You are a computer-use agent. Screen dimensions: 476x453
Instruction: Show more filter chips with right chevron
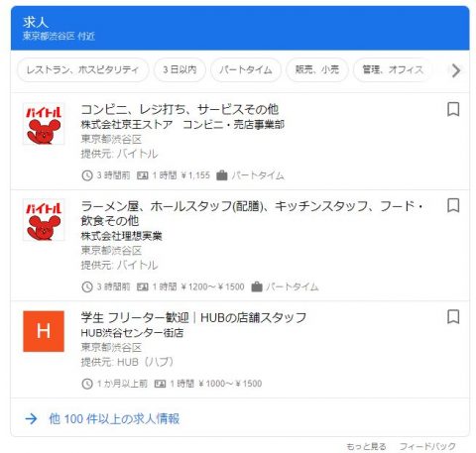point(456,70)
